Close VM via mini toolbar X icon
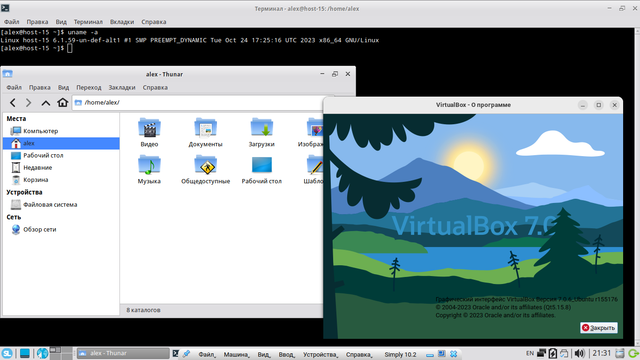The height and width of the screenshot is (360, 640). pyautogui.click(x=453, y=354)
